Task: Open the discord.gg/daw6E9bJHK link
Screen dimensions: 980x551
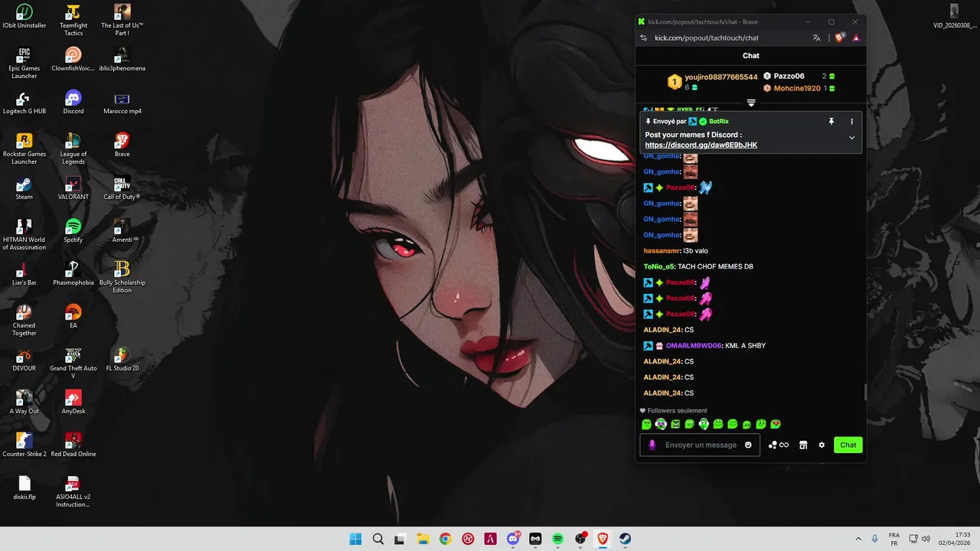Action: [x=701, y=145]
